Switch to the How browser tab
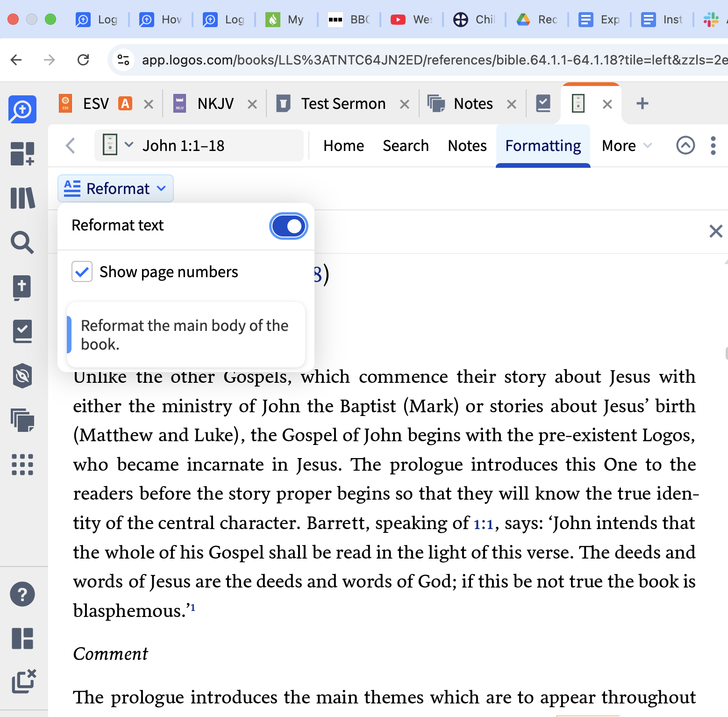728x717 pixels. pos(161,20)
